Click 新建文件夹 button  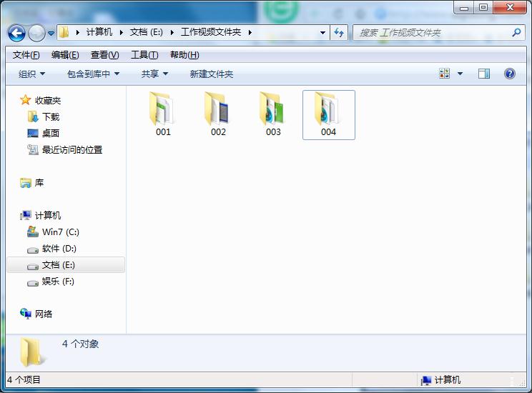[212, 74]
